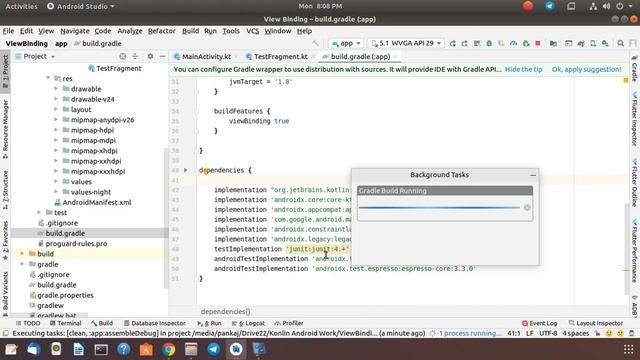Viewport: 640px width, 360px height.
Task: Open the Terminal app in the dock
Action: [x=101, y=349]
